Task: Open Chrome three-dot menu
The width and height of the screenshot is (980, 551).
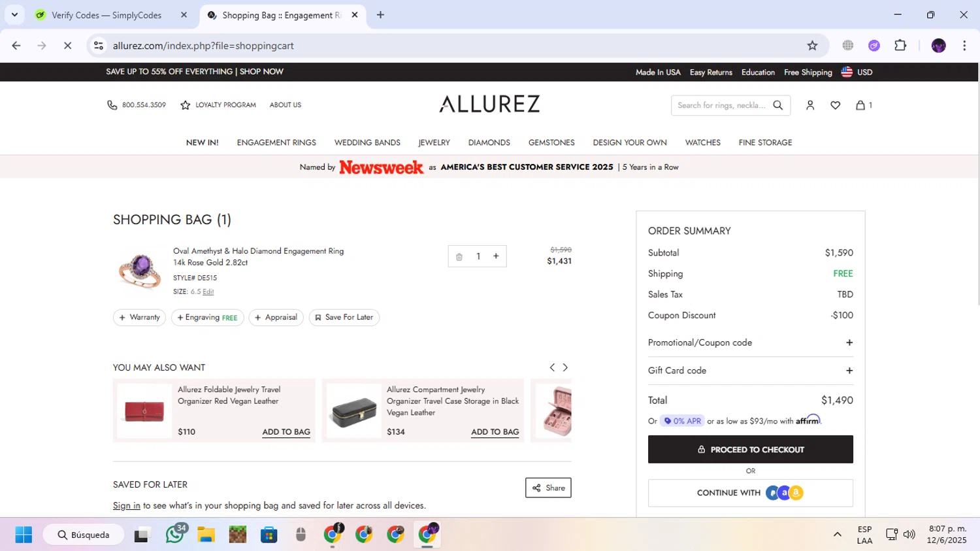Action: [x=964, y=46]
